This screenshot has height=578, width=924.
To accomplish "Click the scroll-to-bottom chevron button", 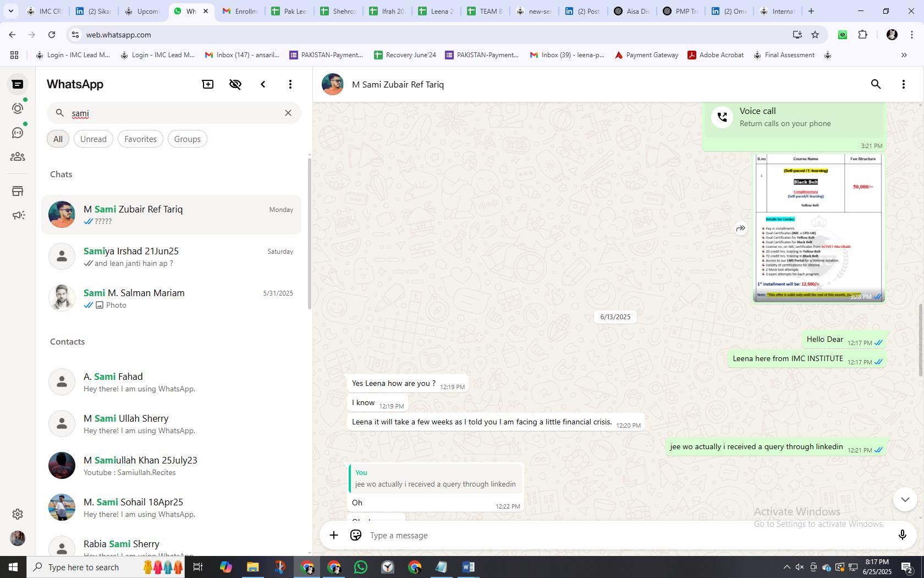I will pos(905,499).
